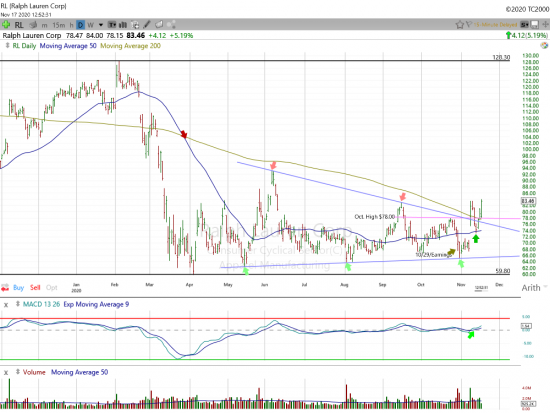Click the 83.46 current price tag on axis
The height and width of the screenshot is (413, 550).
point(528,201)
